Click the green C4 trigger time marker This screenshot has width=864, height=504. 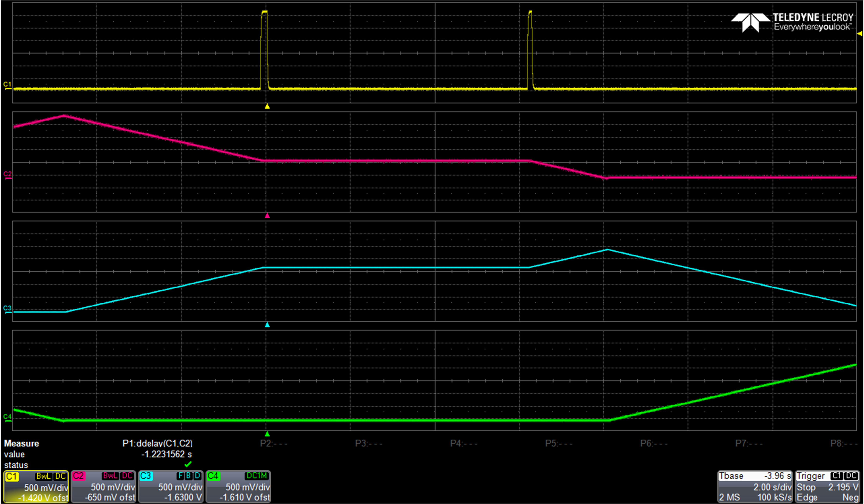267,434
